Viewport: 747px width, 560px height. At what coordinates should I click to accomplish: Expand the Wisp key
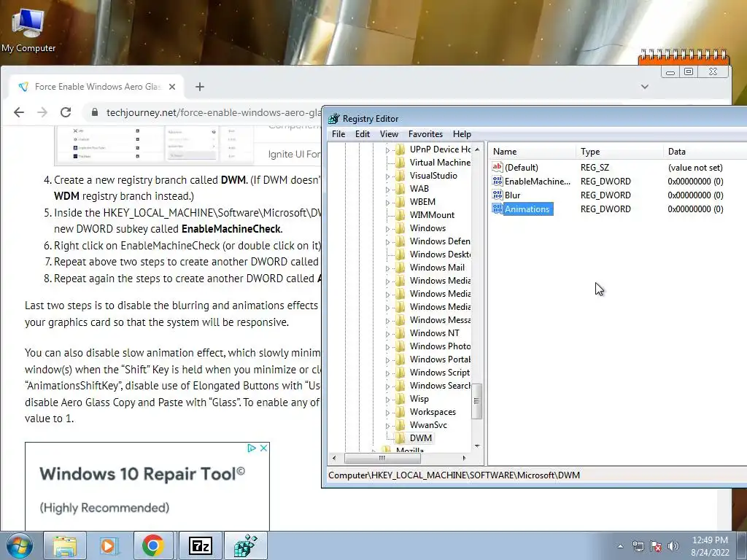[x=387, y=400]
